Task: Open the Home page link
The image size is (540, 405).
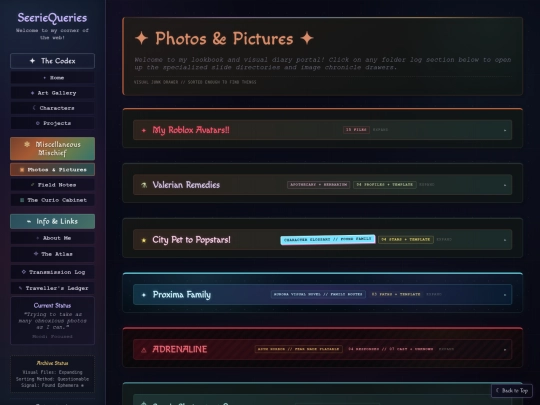Action: pos(52,77)
